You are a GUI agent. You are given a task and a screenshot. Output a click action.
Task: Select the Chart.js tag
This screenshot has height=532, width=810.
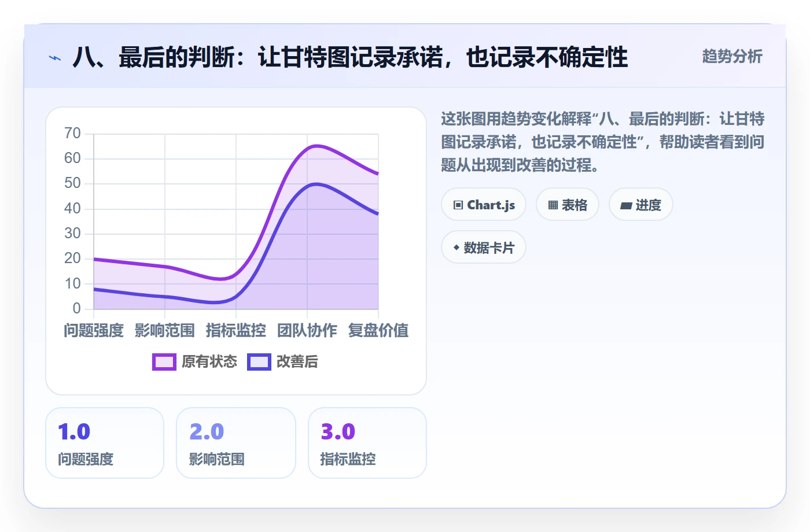pyautogui.click(x=484, y=205)
